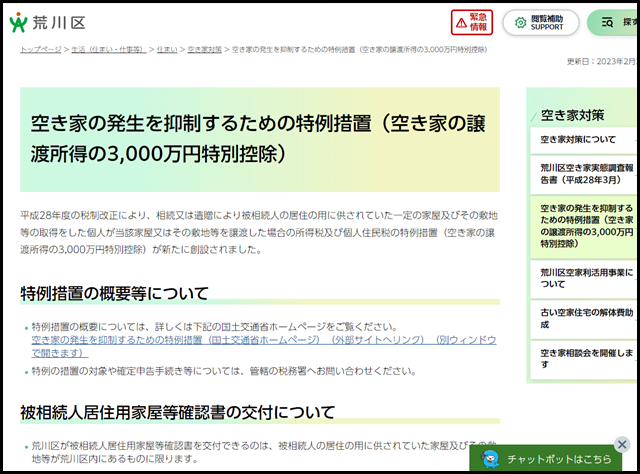The image size is (640, 474).
Task: Click the 空き家対策 sidebar heading
Action: (572, 116)
